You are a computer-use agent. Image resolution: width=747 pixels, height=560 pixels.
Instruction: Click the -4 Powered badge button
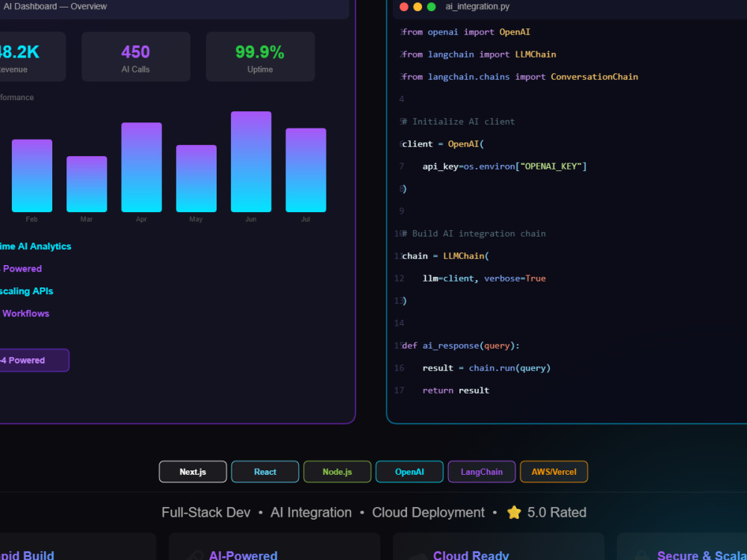tap(34, 360)
